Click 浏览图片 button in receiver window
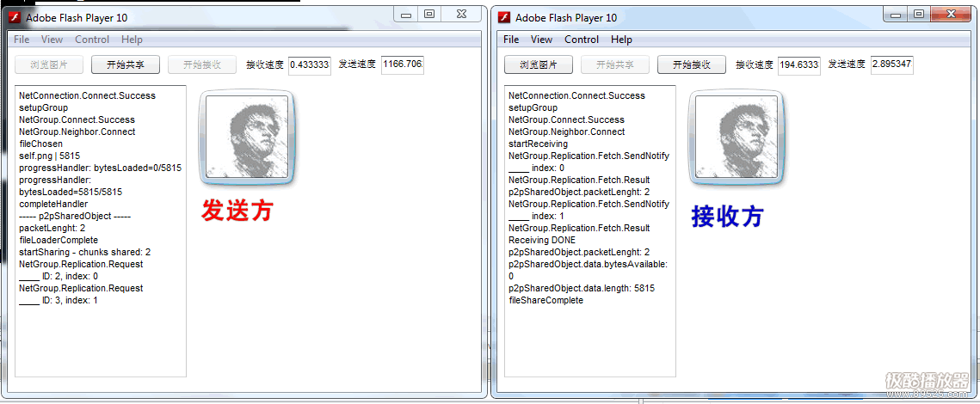This screenshot has width=980, height=404. (538, 64)
